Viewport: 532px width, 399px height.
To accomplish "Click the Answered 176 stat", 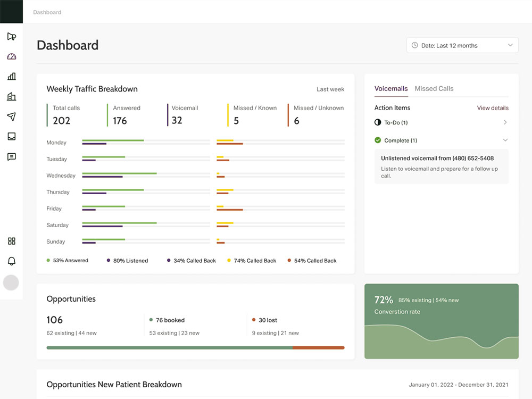I will click(124, 115).
